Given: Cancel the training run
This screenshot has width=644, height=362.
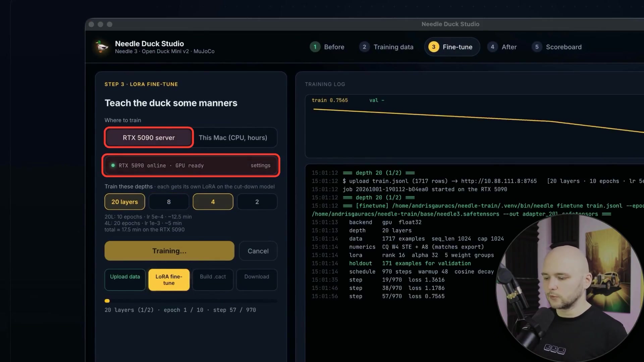Looking at the screenshot, I should click(x=258, y=251).
